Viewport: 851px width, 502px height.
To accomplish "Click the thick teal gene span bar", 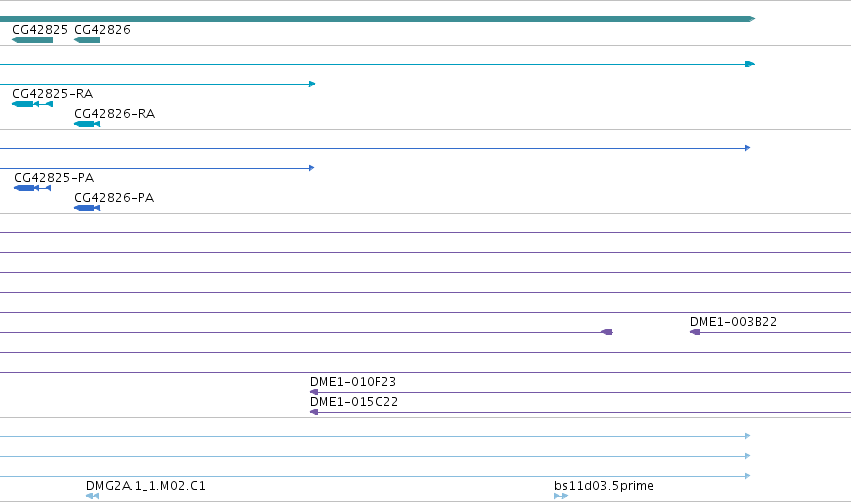I will click(x=377, y=19).
